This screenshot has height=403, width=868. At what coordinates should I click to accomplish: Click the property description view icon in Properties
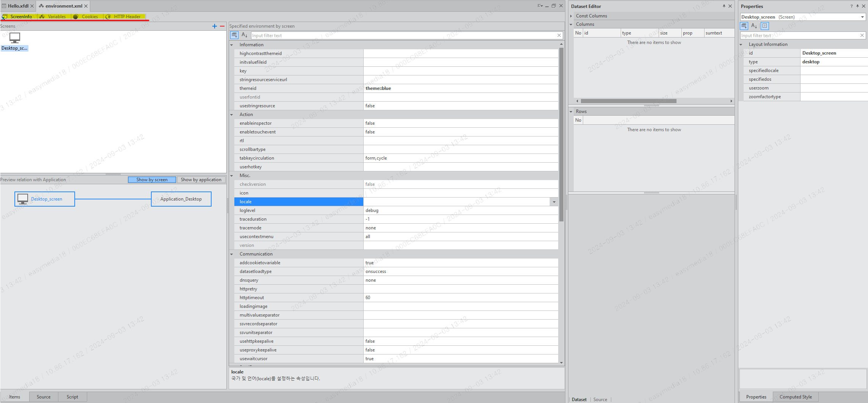(764, 26)
